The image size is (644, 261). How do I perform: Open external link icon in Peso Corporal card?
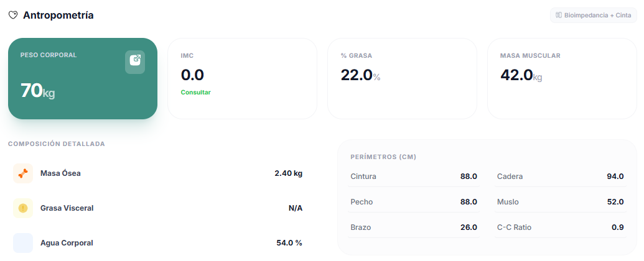(x=135, y=62)
